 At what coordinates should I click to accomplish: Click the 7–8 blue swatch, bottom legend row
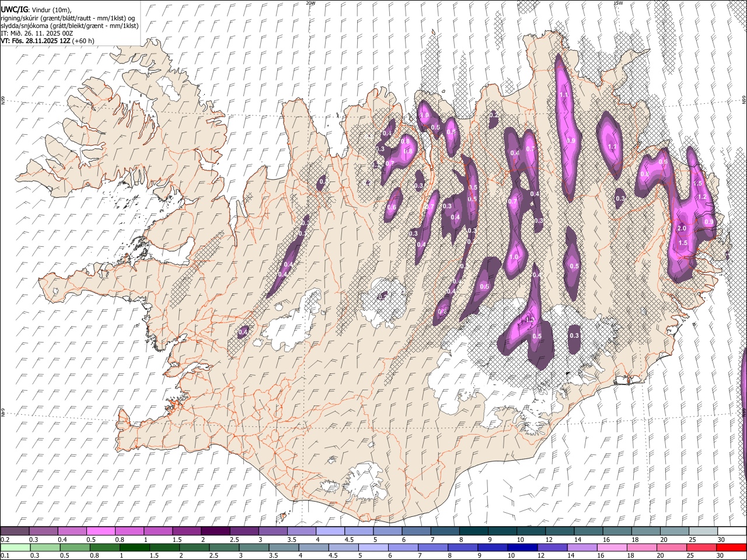click(x=433, y=547)
